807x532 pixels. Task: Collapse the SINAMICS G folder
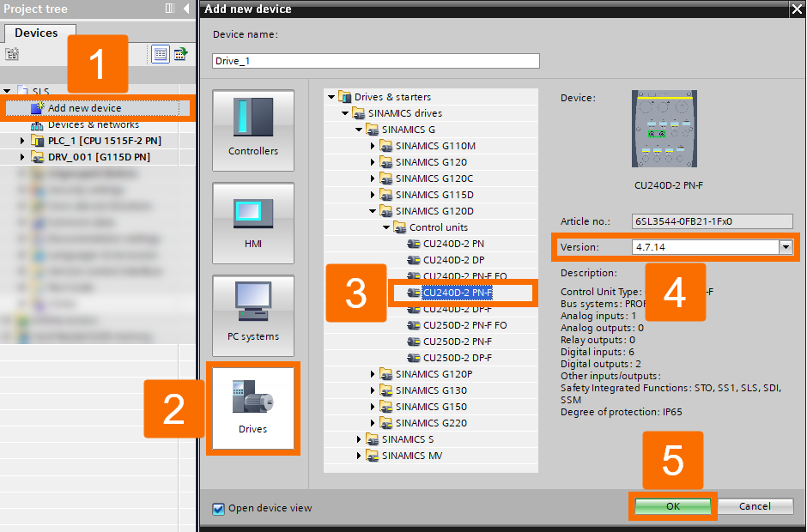(x=359, y=130)
